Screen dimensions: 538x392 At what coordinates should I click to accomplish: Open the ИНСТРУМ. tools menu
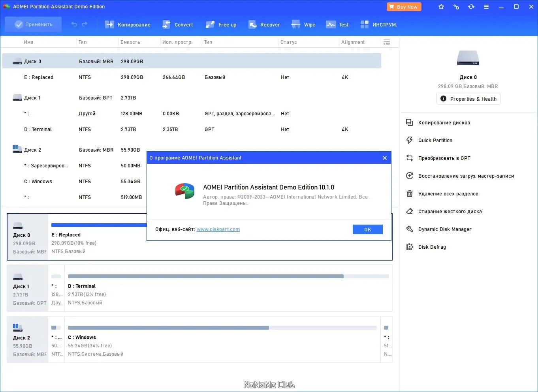point(378,24)
